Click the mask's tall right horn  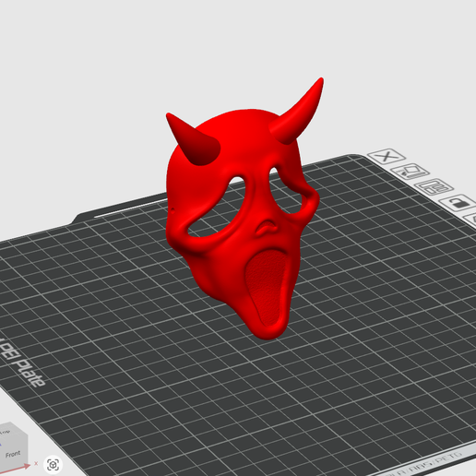pyautogui.click(x=298, y=112)
